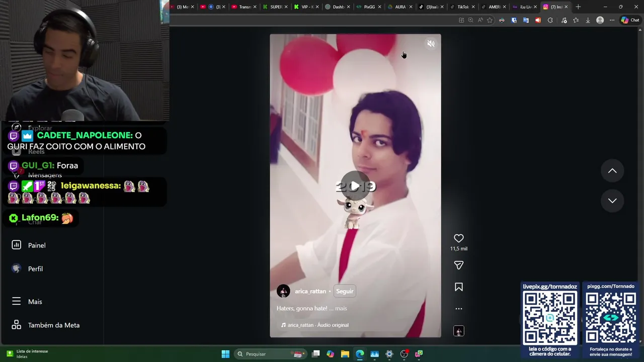
Task: Switch to the SUPER browser tab
Action: [x=276, y=7]
